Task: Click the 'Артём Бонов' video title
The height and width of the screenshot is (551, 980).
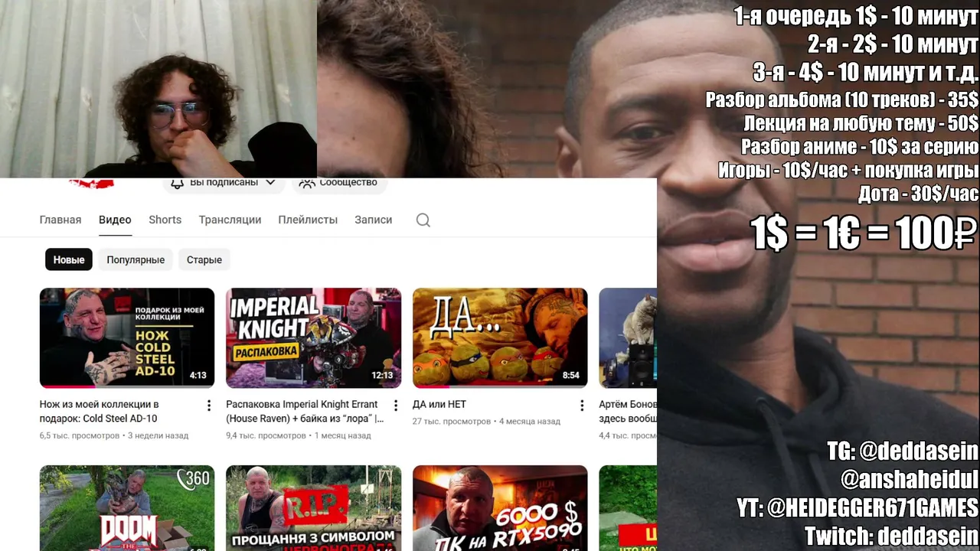Action: [x=628, y=411]
